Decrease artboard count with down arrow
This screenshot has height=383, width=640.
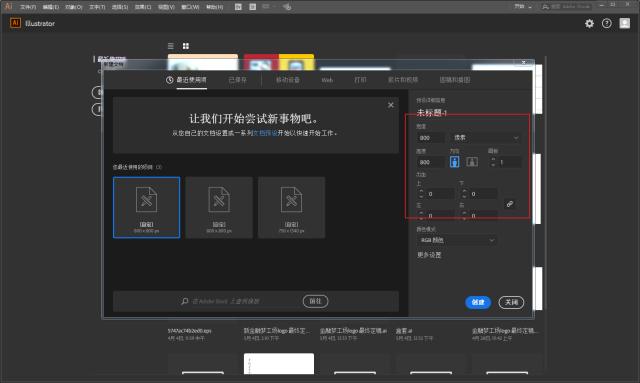coord(493,165)
